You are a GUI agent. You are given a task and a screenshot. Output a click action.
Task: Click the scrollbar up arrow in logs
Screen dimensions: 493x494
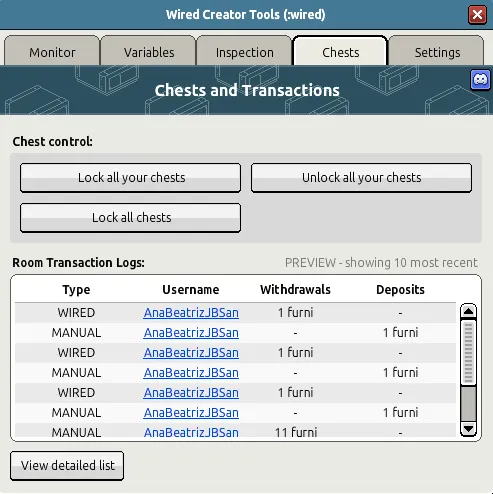[x=468, y=312]
